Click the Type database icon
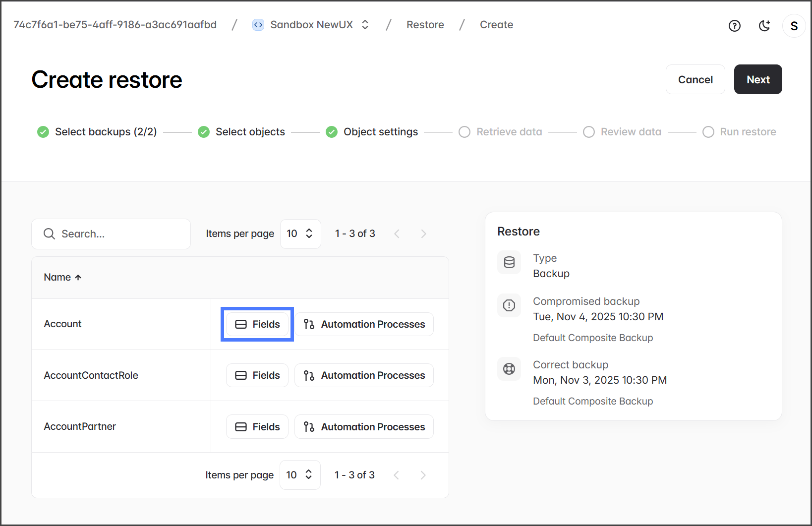This screenshot has height=526, width=812. click(509, 262)
